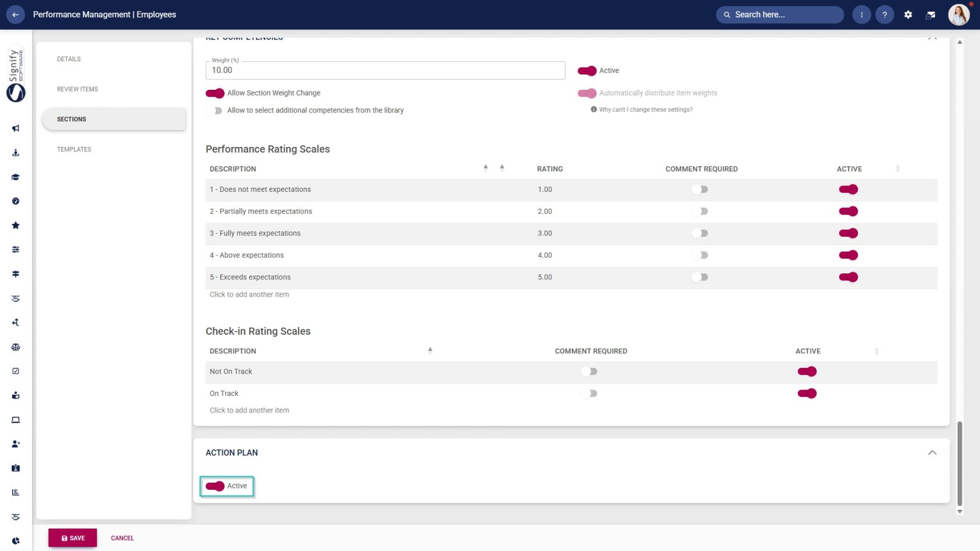980x551 pixels.
Task: Add another Performance Rating Scales item
Action: [x=249, y=294]
